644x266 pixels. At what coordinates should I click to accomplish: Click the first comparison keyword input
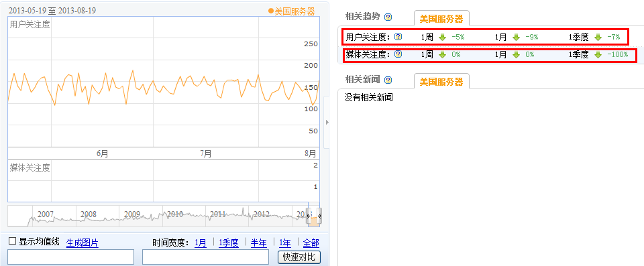(70, 257)
